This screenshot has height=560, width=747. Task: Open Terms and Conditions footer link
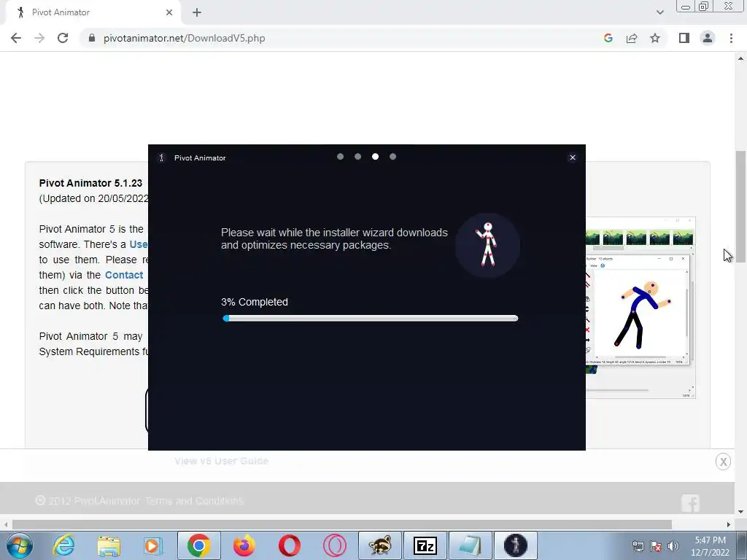click(x=194, y=501)
